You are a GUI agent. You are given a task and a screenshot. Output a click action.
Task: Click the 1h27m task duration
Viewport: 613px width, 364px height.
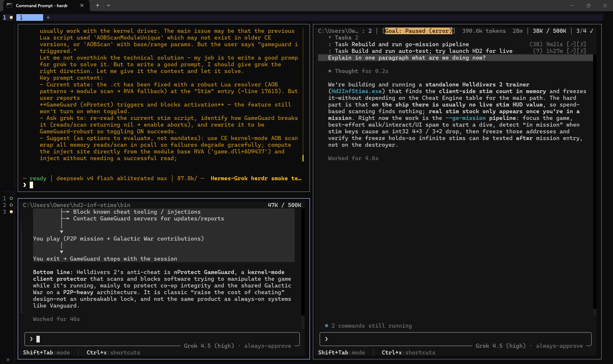(x=554, y=51)
